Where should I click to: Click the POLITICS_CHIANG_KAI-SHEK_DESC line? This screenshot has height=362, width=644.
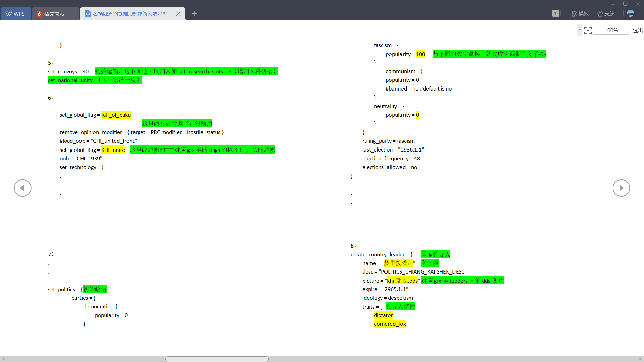coord(414,272)
